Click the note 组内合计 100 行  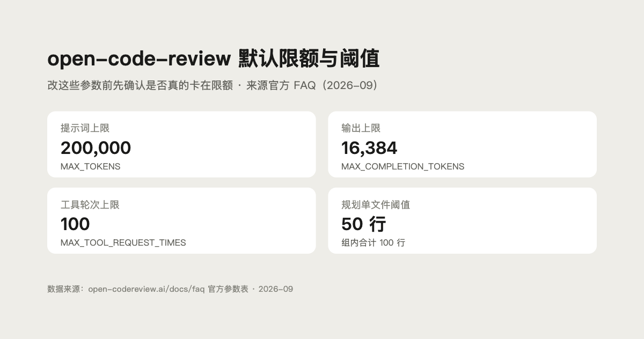tap(373, 242)
